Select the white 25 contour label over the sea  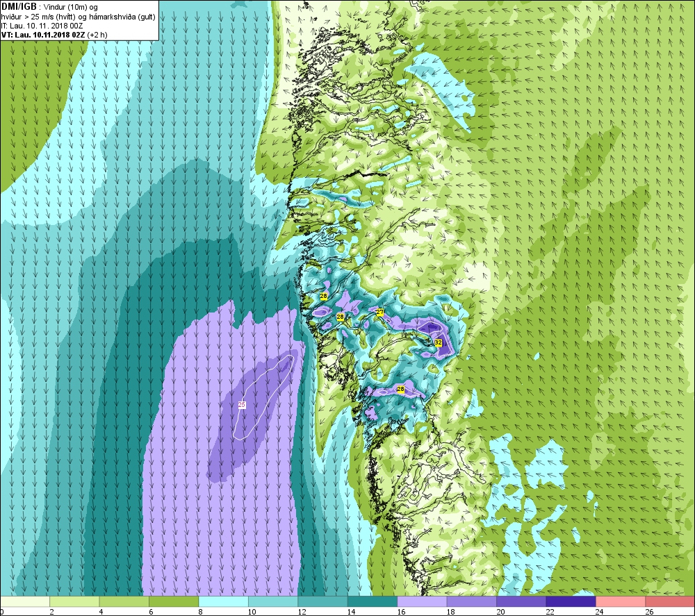coord(242,405)
